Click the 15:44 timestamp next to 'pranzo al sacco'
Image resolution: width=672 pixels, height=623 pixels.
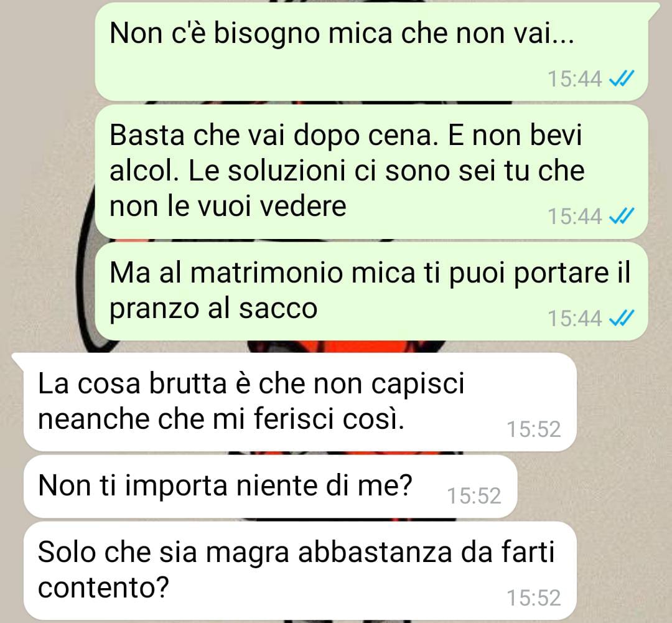pyautogui.click(x=575, y=319)
